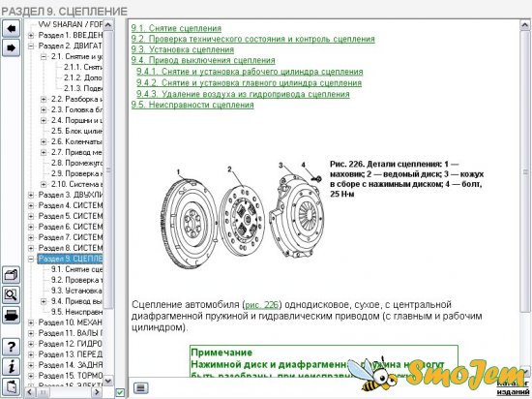This screenshot has width=532, height=399.
Task: Expand the 2.4. Поршни node
Action: tap(44, 120)
